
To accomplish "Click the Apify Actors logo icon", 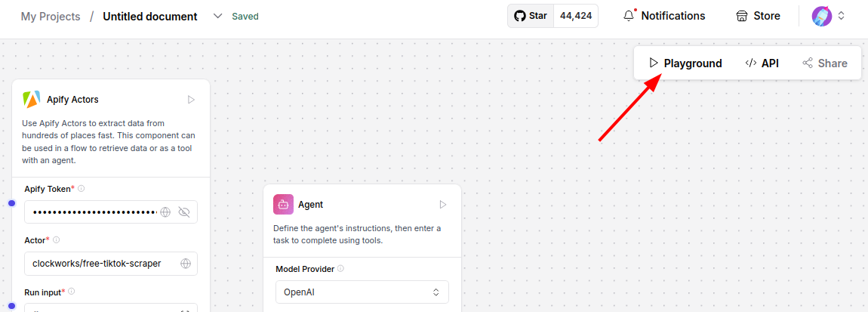I will [32, 99].
